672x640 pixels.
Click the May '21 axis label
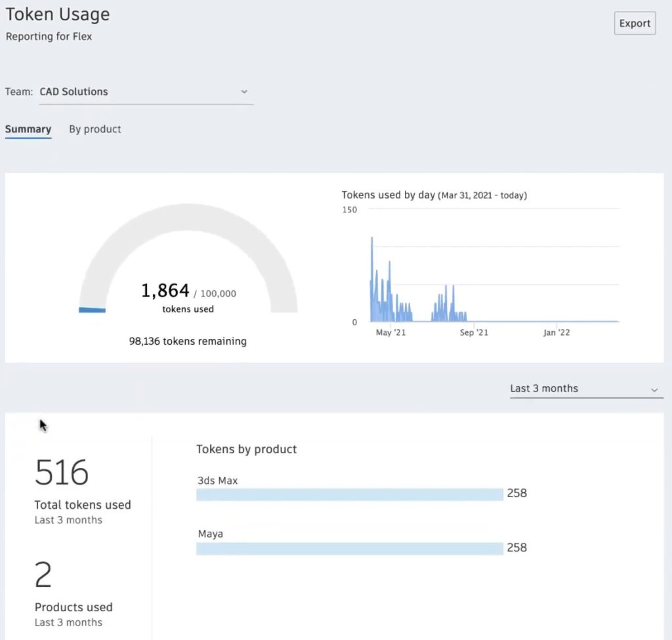coord(391,333)
